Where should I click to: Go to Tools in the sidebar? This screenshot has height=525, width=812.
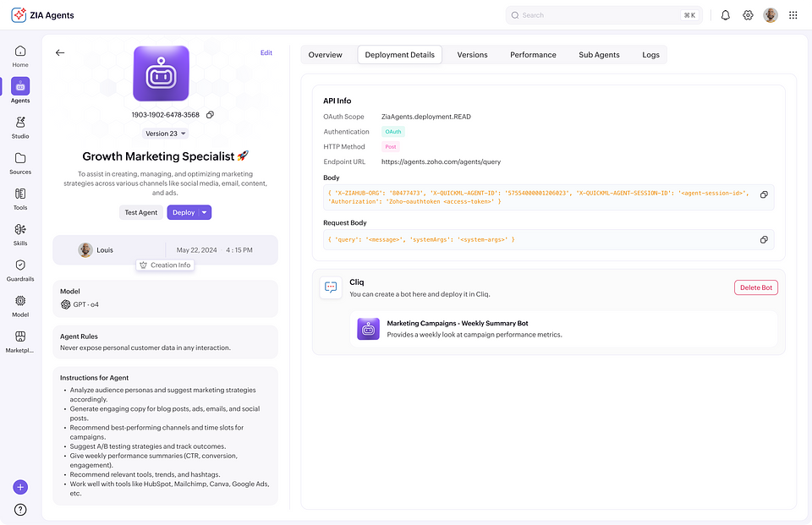click(20, 194)
